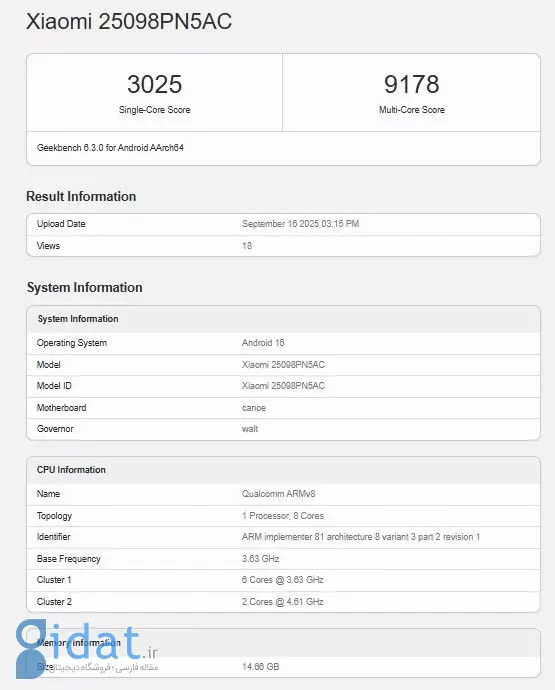Viewport: 555px width, 690px height.
Task: Click the Result Information heading
Action: [81, 196]
